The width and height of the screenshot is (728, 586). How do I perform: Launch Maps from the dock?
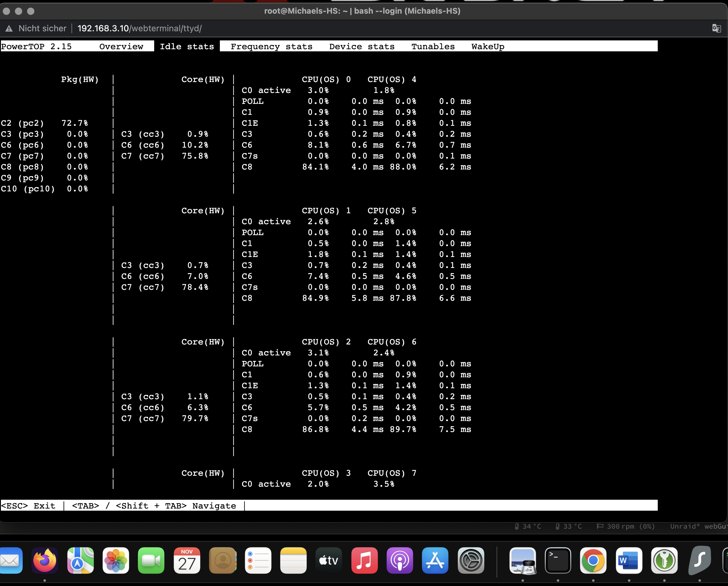80,560
